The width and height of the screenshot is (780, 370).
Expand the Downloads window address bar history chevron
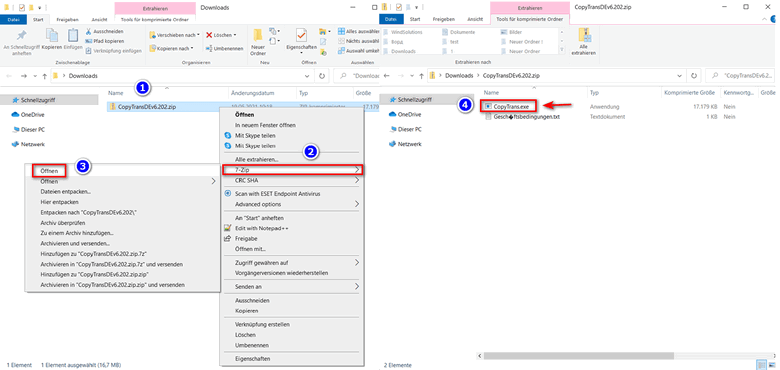click(307, 76)
